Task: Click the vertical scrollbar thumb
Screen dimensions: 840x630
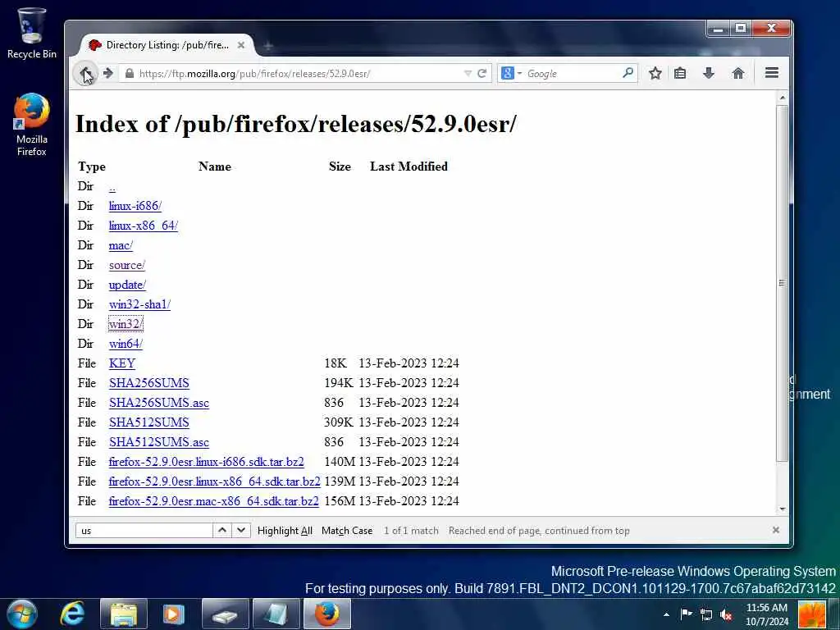Action: pos(782,283)
